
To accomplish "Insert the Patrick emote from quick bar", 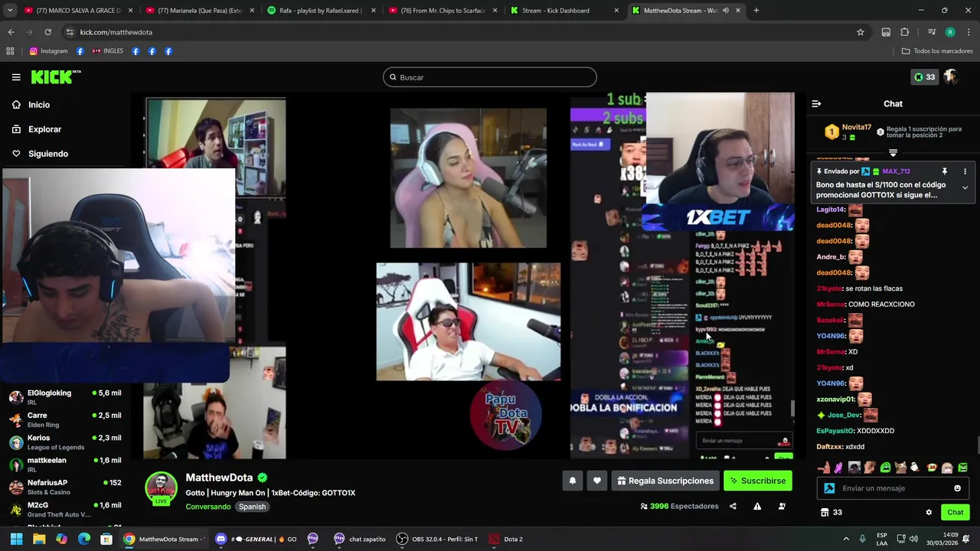I will tap(824, 468).
